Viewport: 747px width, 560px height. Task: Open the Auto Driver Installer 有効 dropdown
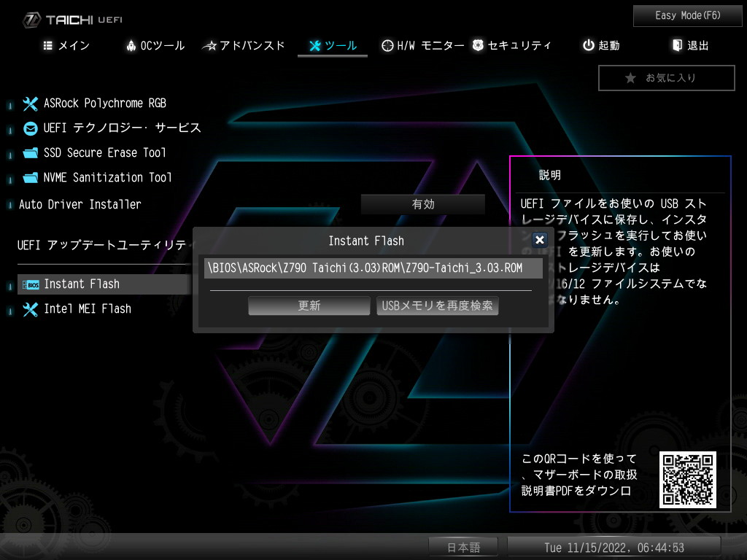pyautogui.click(x=422, y=204)
